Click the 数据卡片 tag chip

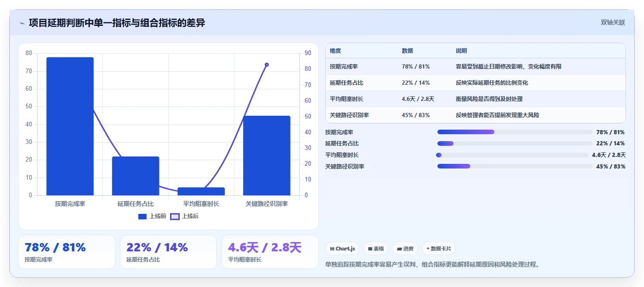438,249
